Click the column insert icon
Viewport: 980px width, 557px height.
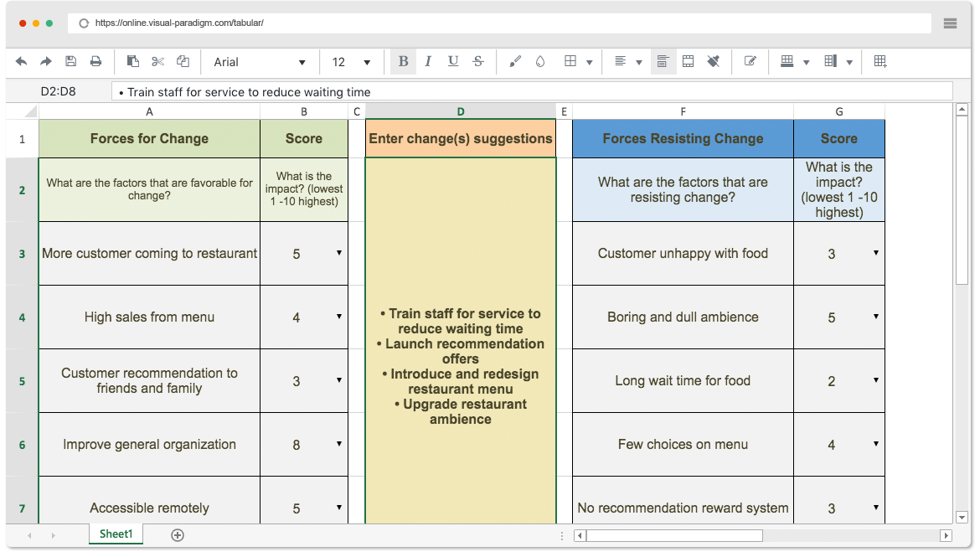point(830,61)
